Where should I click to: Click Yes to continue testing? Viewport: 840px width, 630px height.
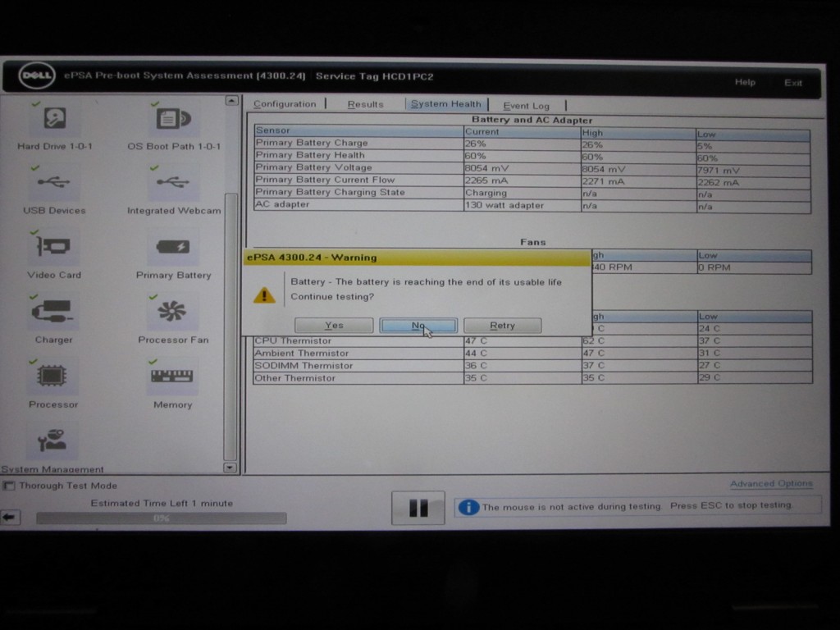coord(334,325)
